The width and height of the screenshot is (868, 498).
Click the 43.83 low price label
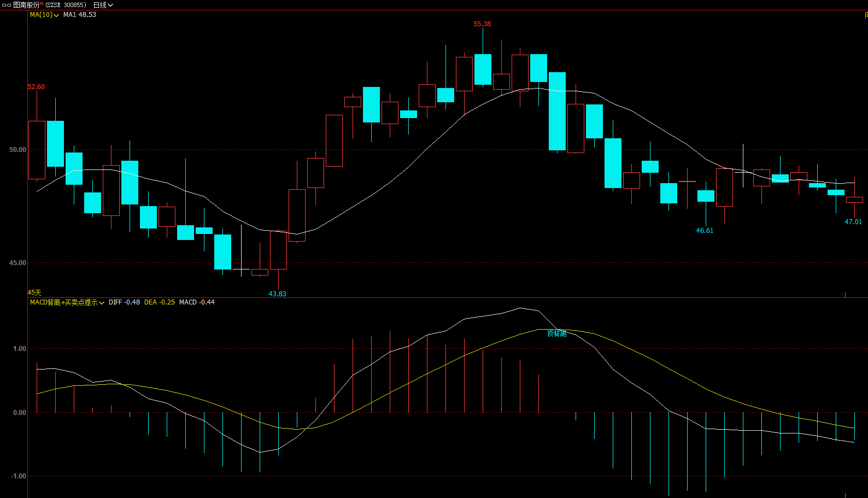point(277,294)
